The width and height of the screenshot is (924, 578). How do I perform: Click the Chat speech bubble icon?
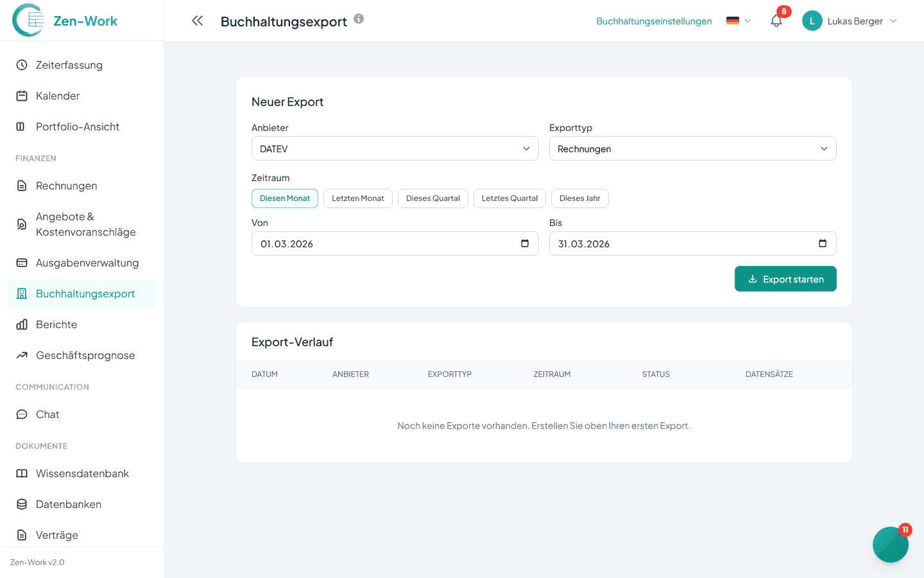click(22, 414)
